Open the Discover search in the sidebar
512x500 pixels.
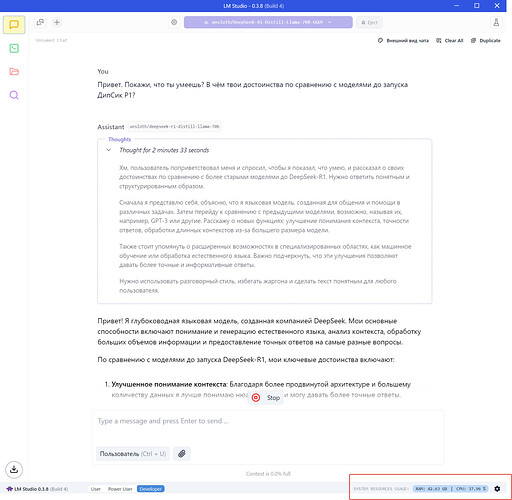tap(14, 95)
